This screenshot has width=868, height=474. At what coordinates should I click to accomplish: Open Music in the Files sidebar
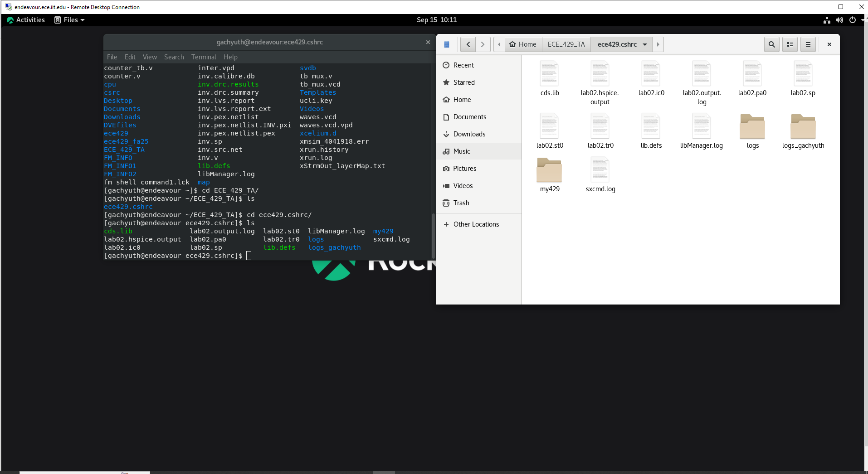[x=479, y=151]
